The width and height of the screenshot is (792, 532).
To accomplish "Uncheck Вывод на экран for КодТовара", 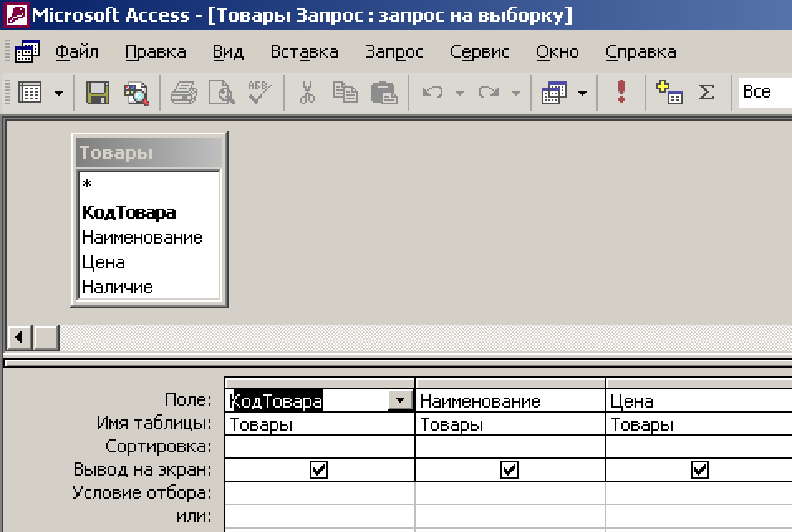I will click(319, 470).
